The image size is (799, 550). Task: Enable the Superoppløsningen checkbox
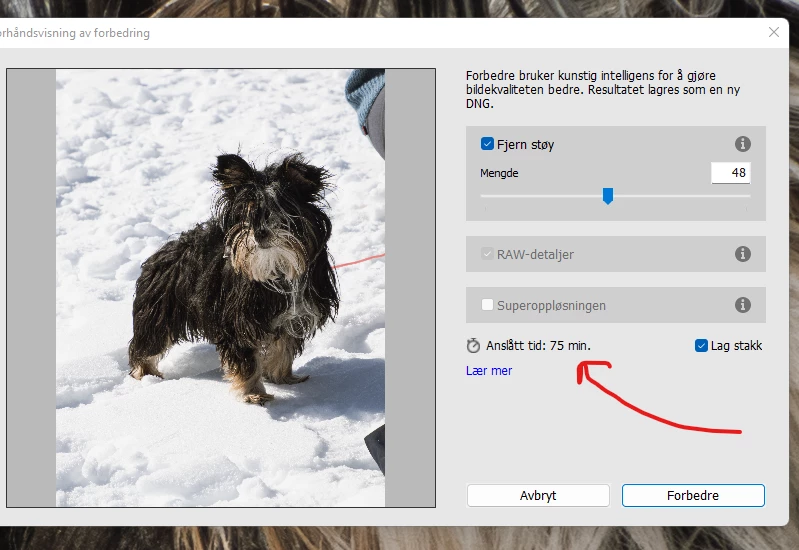coord(487,305)
